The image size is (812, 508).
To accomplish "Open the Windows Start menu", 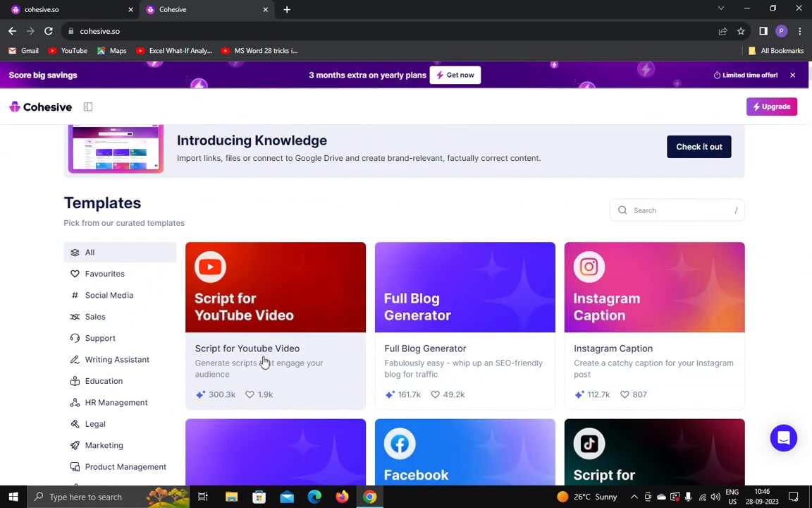I will [13, 497].
